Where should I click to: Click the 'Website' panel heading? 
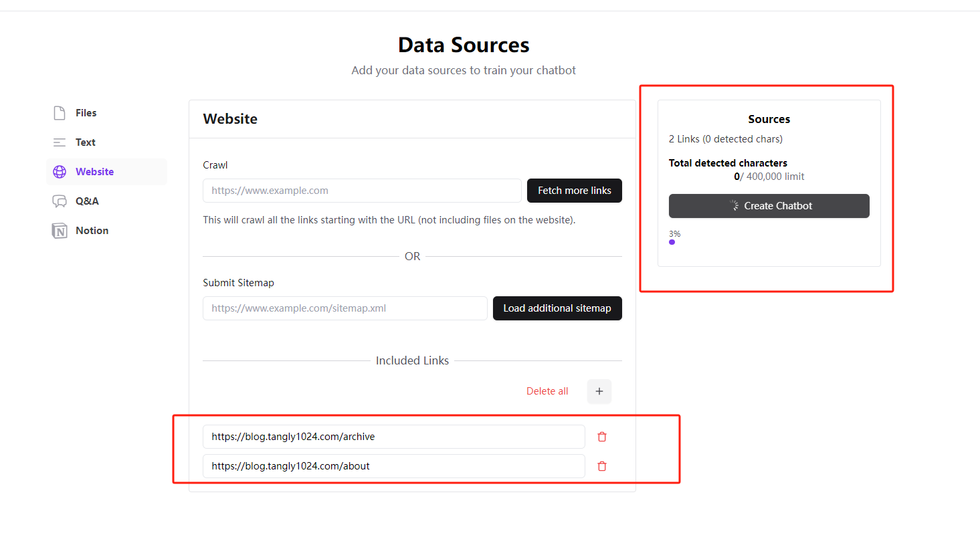[230, 119]
